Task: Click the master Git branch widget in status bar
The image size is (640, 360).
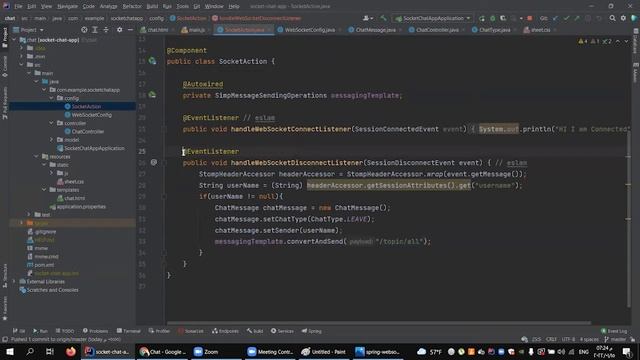Action: coord(615,339)
